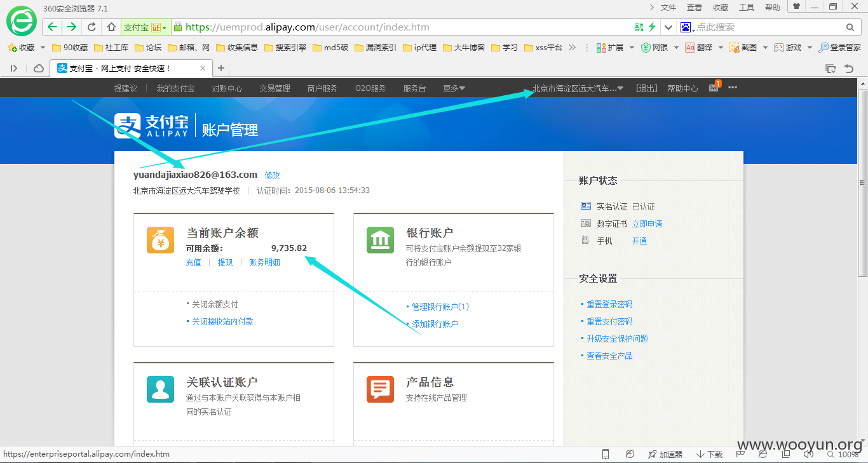Open the 帮助 menu
The height and width of the screenshot is (463, 868).
point(773,7)
